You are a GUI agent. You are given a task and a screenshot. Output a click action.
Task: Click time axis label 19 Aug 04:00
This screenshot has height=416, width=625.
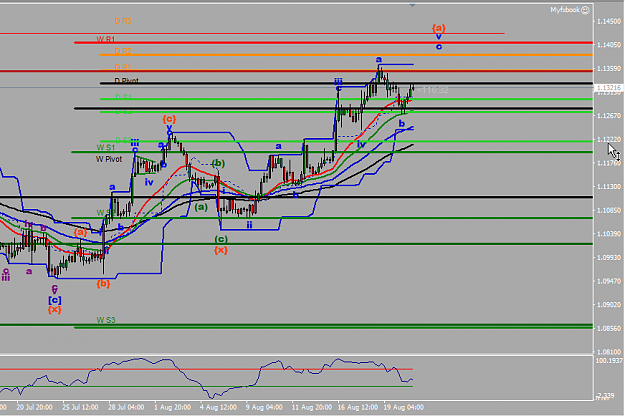click(403, 407)
